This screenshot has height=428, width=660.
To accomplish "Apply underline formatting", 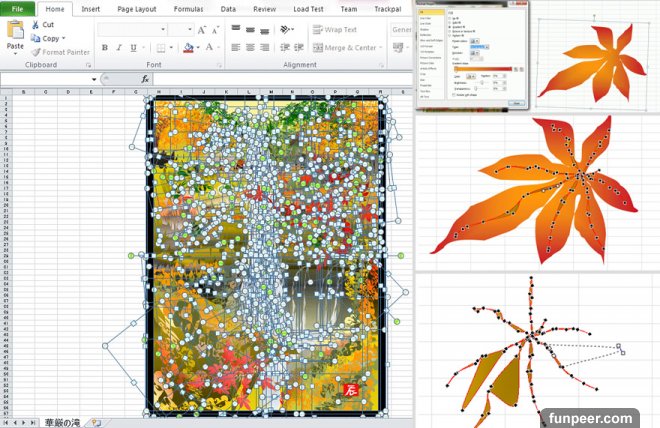I will tap(133, 47).
